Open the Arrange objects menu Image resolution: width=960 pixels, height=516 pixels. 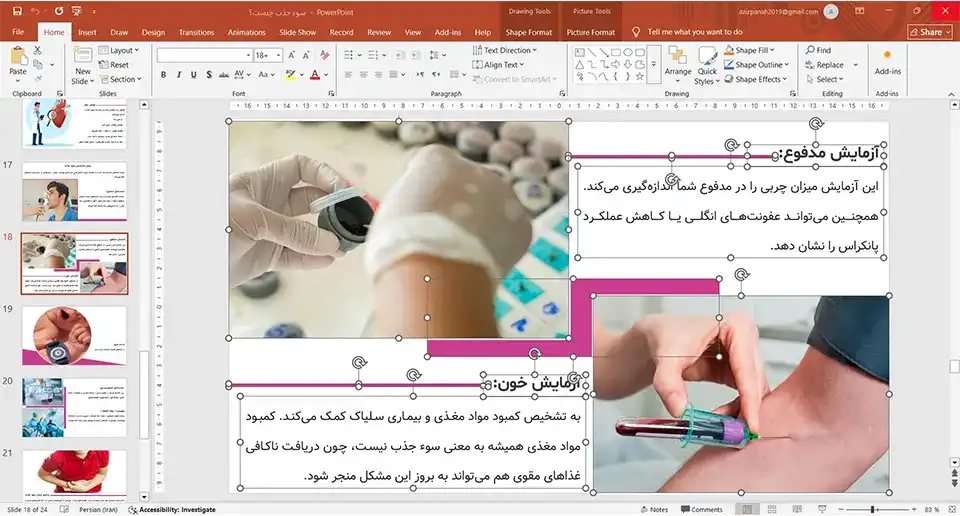click(x=678, y=65)
